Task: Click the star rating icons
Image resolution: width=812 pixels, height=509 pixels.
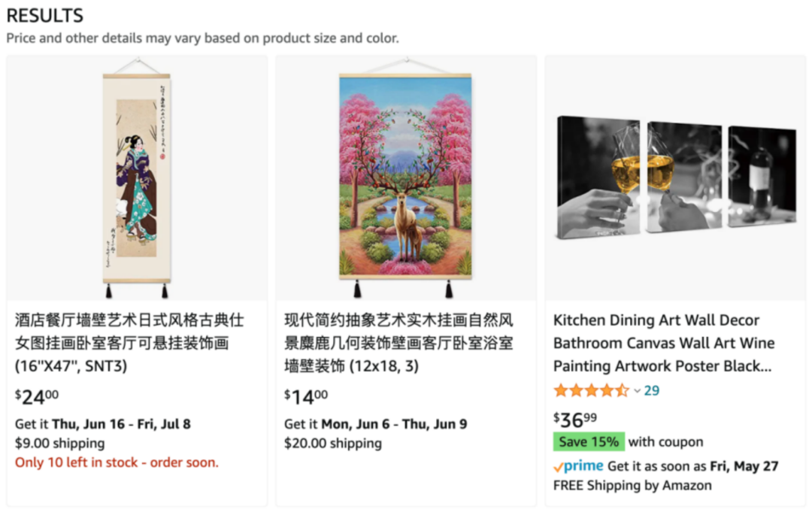Action: pyautogui.click(x=591, y=391)
